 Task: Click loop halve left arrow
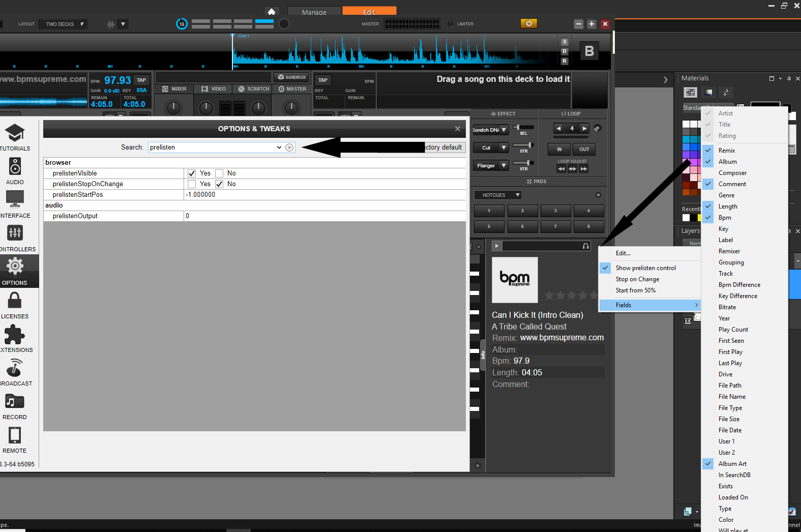558,128
